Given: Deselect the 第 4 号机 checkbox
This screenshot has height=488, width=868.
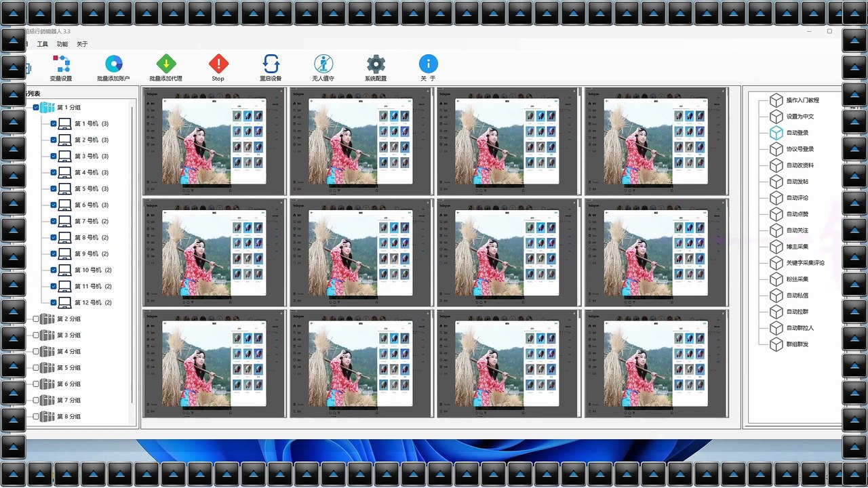Looking at the screenshot, I should [54, 173].
